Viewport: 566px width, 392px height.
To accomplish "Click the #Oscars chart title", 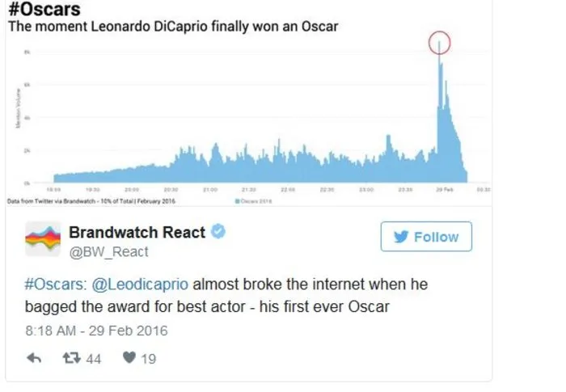I will [x=44, y=10].
